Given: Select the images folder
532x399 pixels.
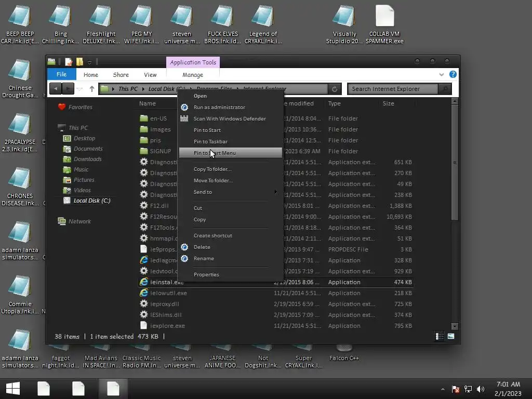Looking at the screenshot, I should (160, 129).
